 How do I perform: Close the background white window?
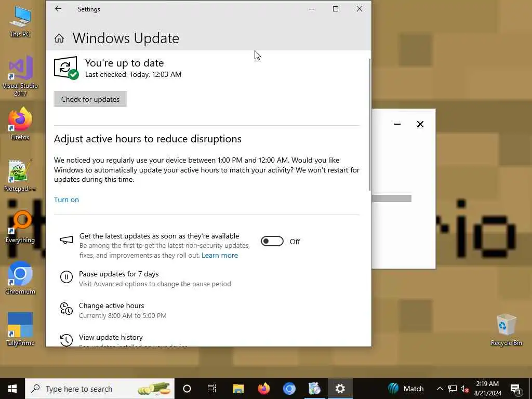click(x=420, y=124)
